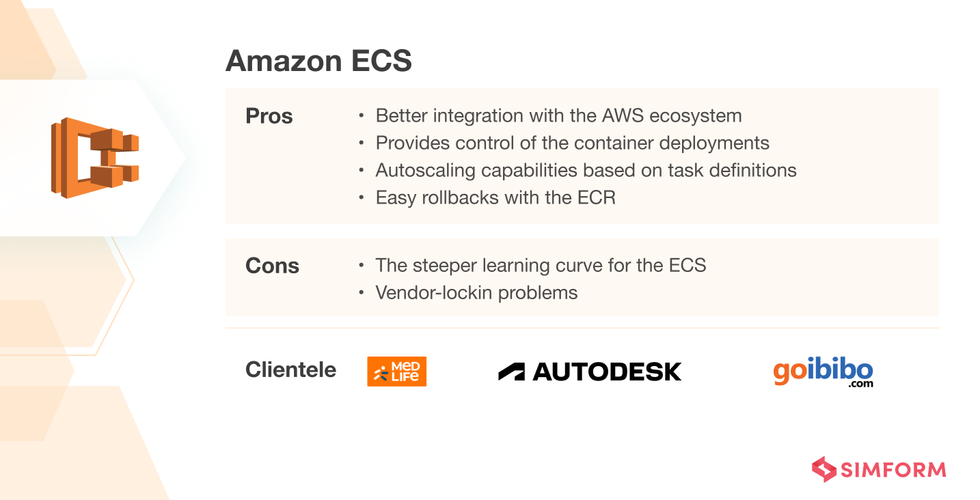Click 'Easy rollbacks with the ECR'
Screen dimensions: 980x500
[495, 198]
